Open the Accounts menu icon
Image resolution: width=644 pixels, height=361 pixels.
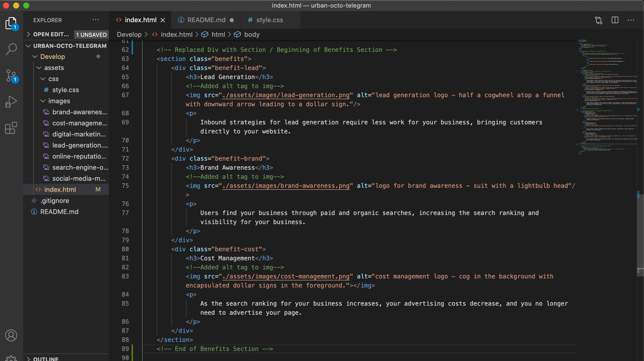click(x=11, y=335)
